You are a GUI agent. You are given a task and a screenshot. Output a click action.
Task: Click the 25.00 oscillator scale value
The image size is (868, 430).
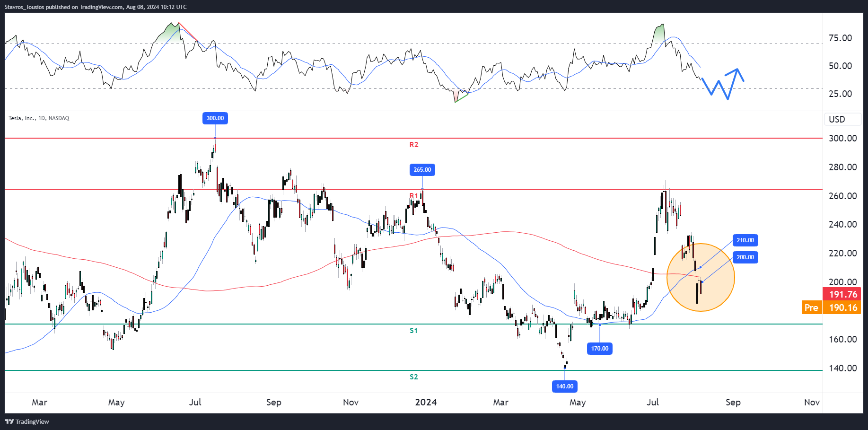click(840, 94)
